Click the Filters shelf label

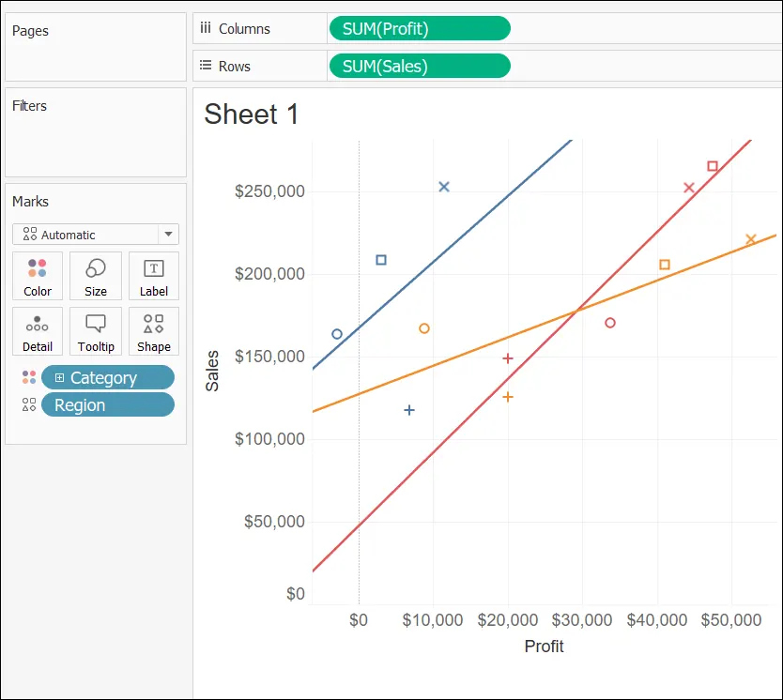point(29,106)
